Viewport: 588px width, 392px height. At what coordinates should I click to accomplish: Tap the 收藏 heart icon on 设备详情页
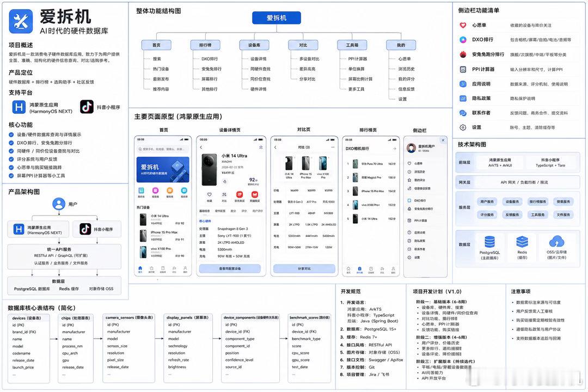tap(209, 194)
